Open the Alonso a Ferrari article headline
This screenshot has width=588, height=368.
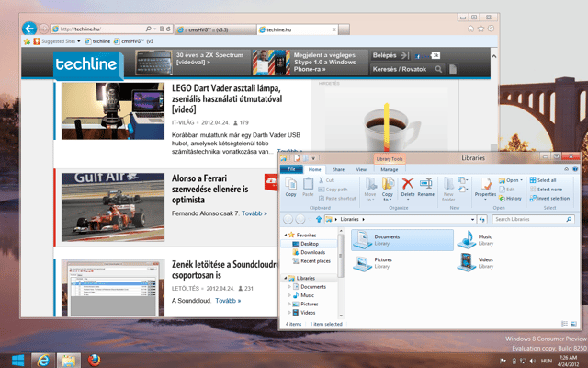tap(210, 189)
